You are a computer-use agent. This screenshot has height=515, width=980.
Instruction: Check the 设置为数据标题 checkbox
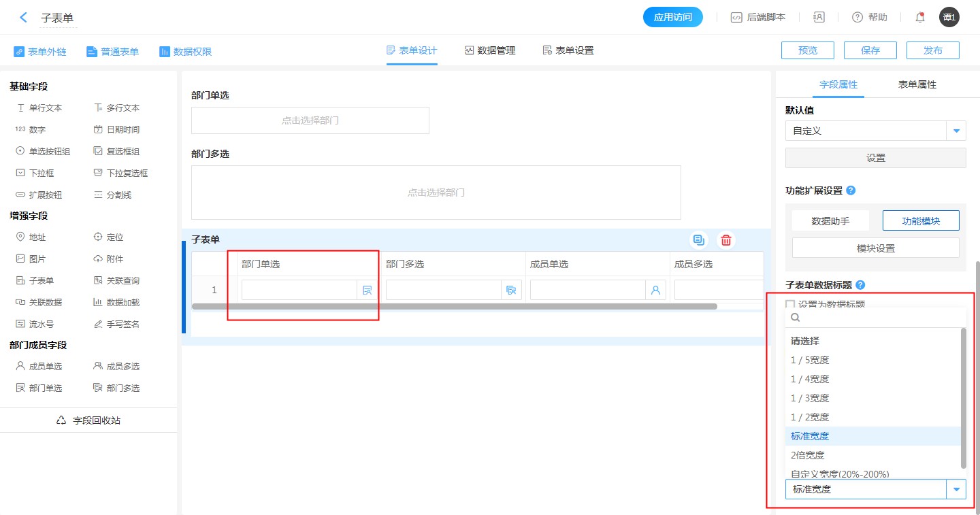pyautogui.click(x=790, y=305)
